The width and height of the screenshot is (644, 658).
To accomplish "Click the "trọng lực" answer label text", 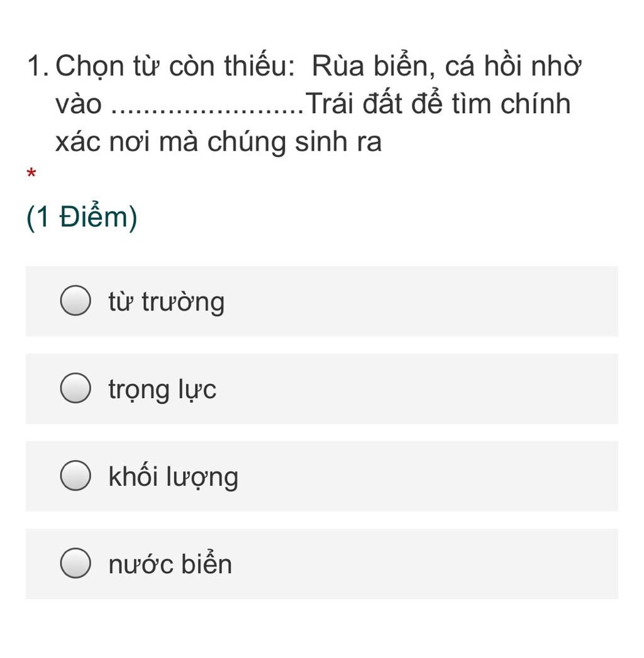I will point(162,390).
